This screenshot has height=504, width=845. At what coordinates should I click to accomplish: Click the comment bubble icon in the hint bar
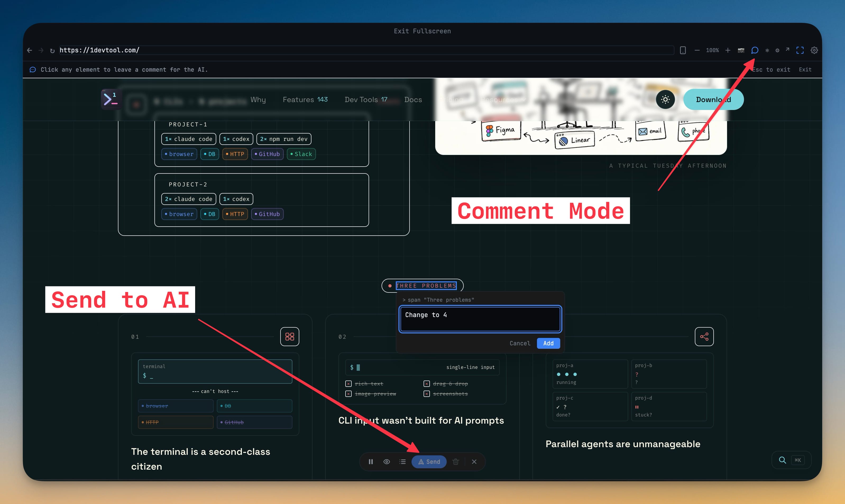coord(33,70)
